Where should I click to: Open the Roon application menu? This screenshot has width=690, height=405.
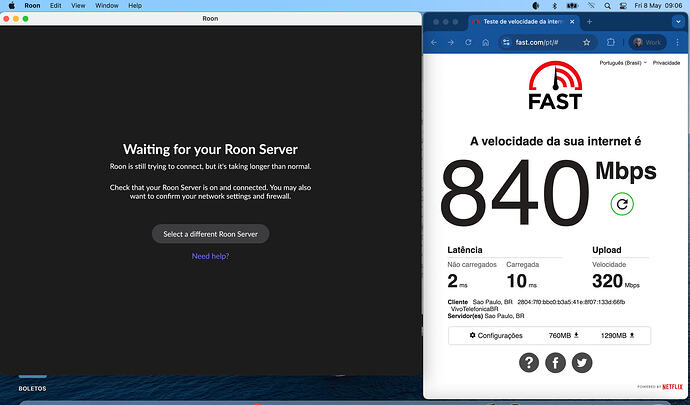tap(32, 6)
